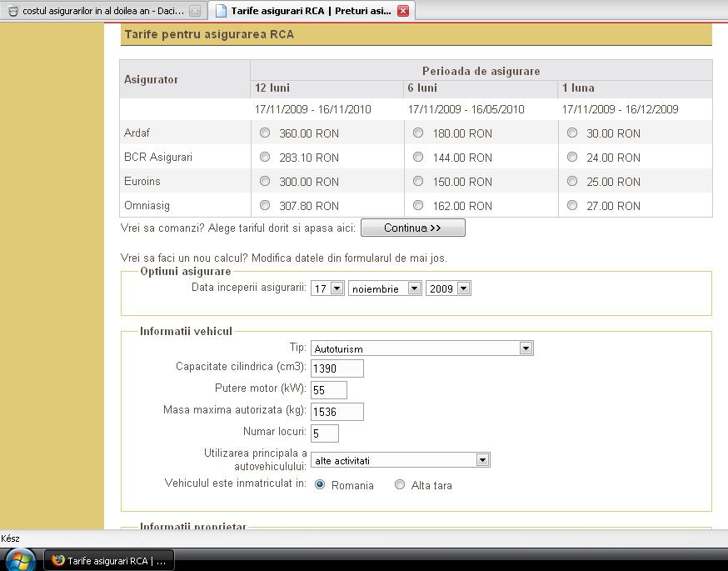Click the Capacitate cilindrica input field
Viewport: 728px width, 571px height.
coord(337,368)
